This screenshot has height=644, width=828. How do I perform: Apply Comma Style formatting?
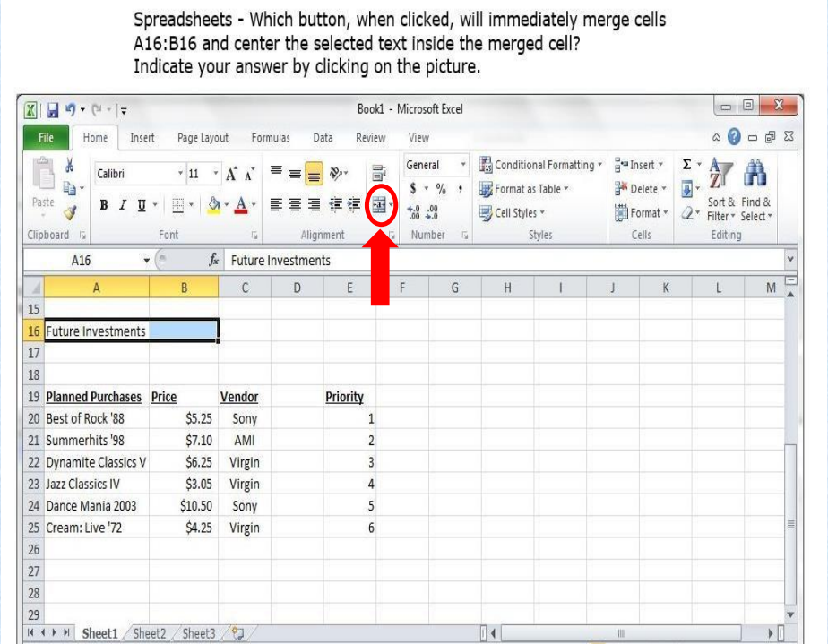pos(461,188)
